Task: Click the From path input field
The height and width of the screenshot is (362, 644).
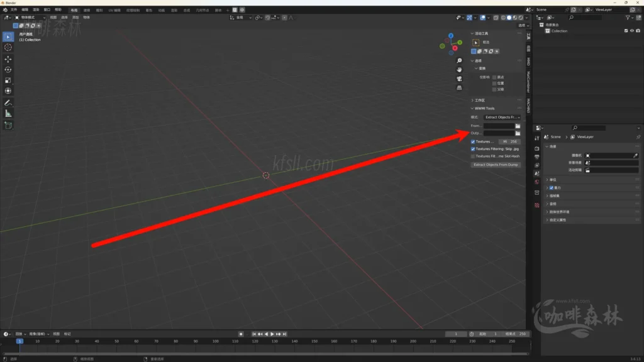Action: [x=498, y=126]
